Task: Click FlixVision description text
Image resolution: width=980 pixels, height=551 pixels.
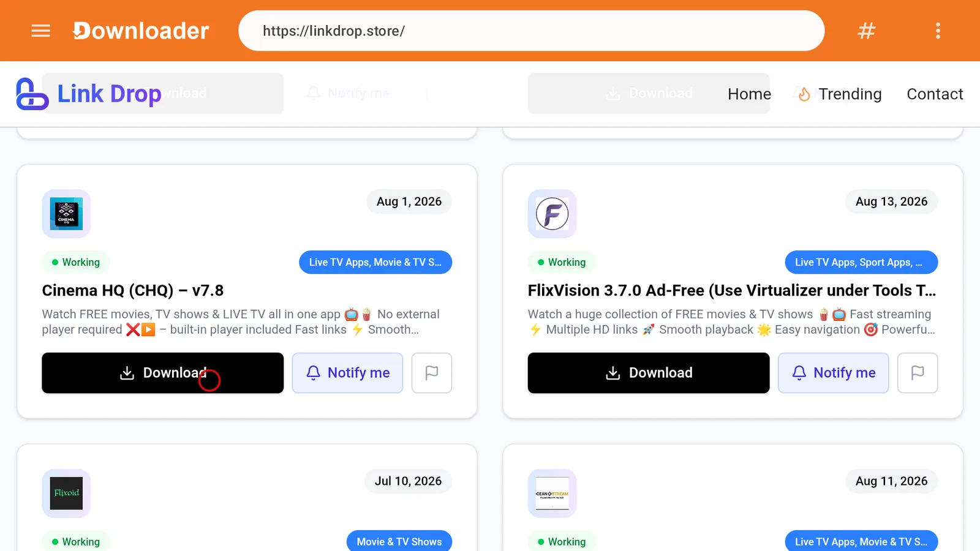Action: click(732, 322)
